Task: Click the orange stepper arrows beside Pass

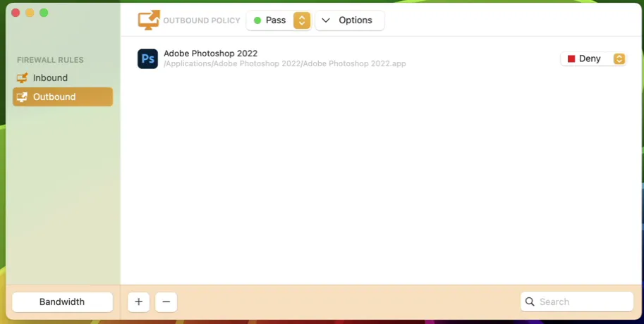Action: [302, 20]
